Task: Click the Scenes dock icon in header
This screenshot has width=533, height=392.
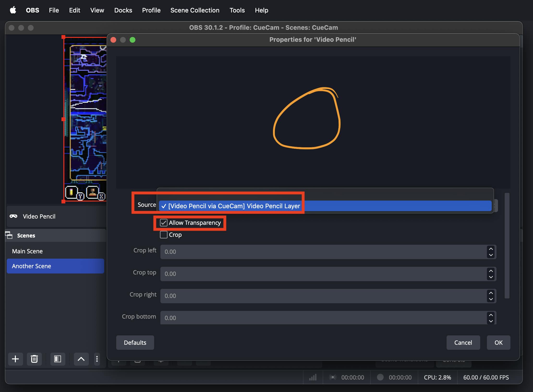Action: pos(9,235)
